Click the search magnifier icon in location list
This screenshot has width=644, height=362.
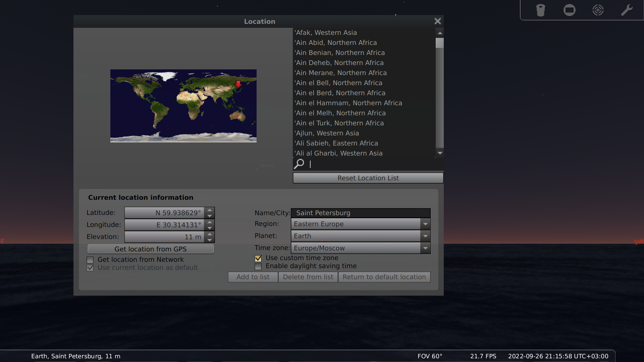[x=299, y=164]
